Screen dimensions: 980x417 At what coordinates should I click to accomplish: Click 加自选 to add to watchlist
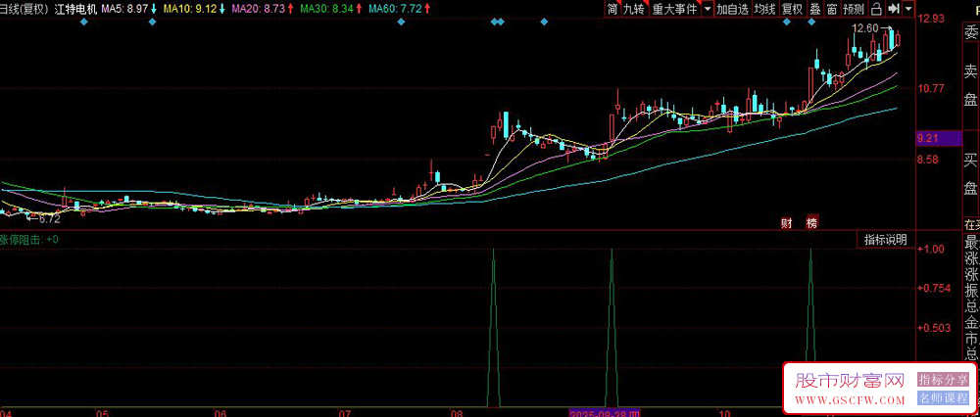732,9
